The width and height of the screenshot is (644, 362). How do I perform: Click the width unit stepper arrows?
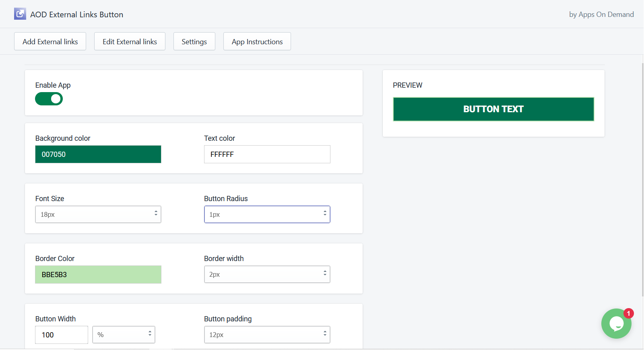click(149, 334)
